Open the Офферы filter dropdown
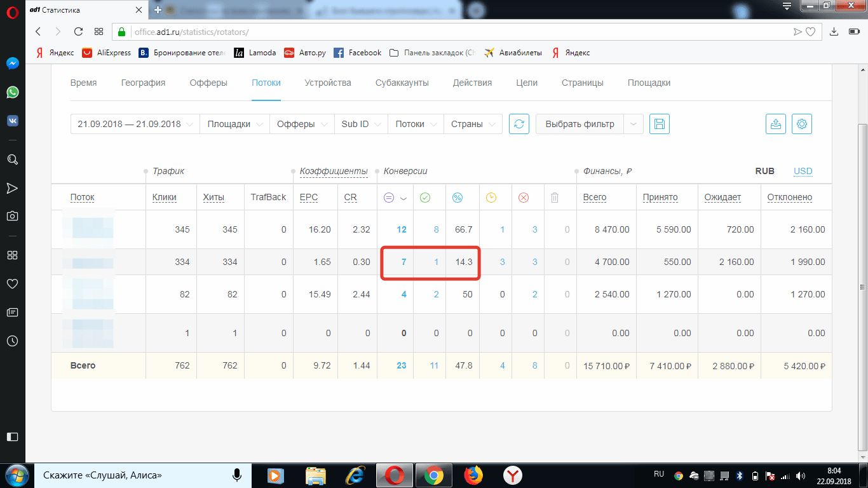868x488 pixels. pos(302,124)
